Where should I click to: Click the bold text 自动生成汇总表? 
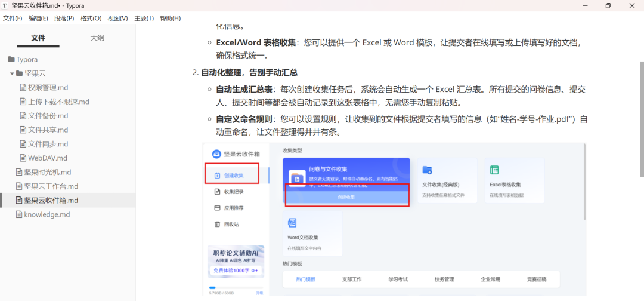[x=244, y=90]
